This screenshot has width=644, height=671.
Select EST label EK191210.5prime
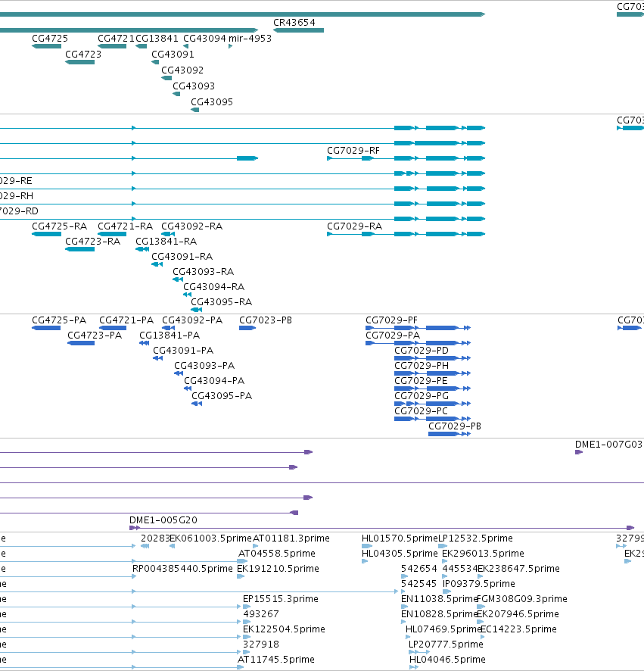pos(278,568)
